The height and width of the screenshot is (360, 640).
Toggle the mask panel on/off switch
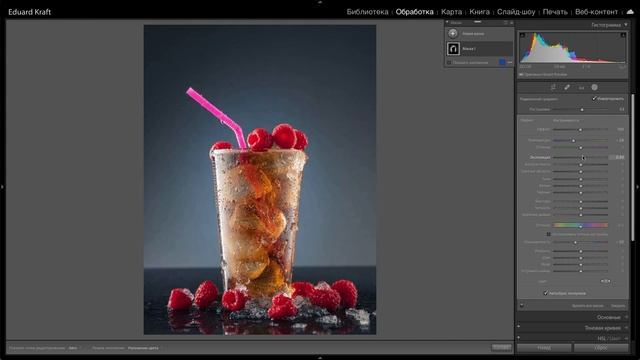point(522,305)
